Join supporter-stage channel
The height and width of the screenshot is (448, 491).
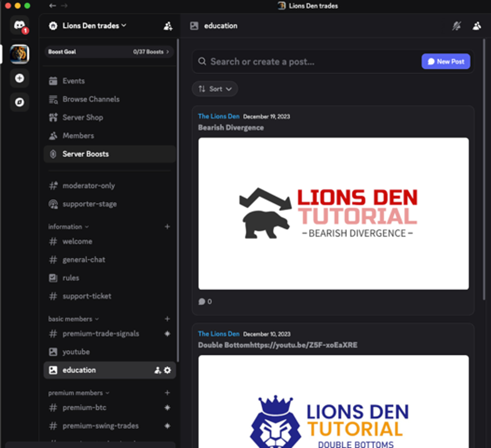(110, 204)
